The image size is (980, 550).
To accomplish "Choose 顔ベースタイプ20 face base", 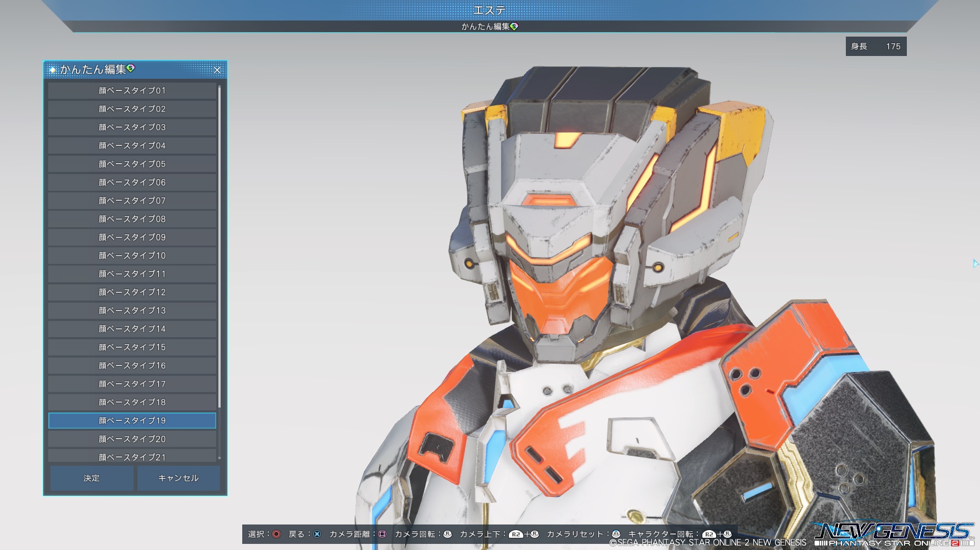I will (x=132, y=439).
